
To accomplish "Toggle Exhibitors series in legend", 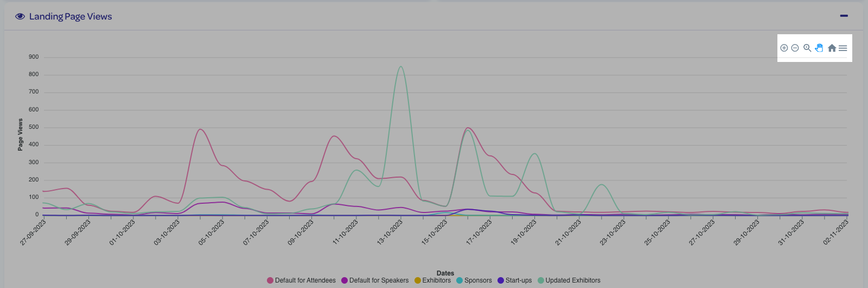I will (436, 280).
